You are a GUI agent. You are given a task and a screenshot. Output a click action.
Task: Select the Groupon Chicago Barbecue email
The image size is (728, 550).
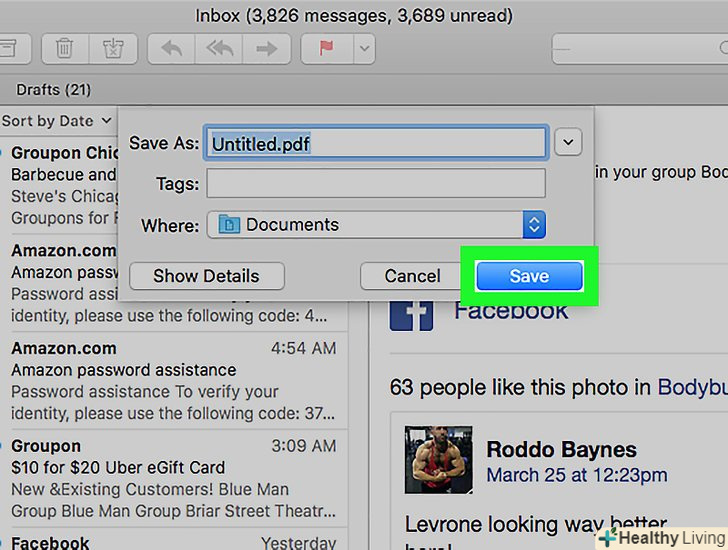59,185
